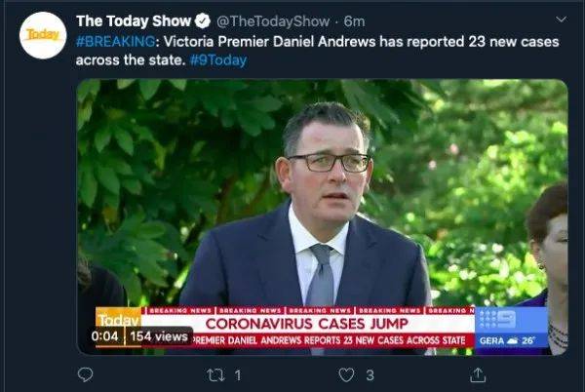The height and width of the screenshot is (392, 585).
Task: Click the verified badge next to name
Action: click(203, 21)
